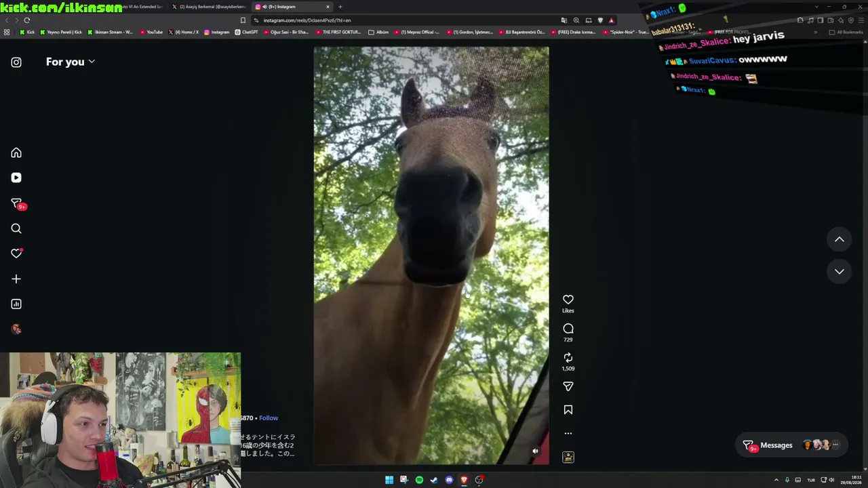The image size is (868, 488).
Task: Open the ChatGPT bookmark
Action: (x=246, y=32)
